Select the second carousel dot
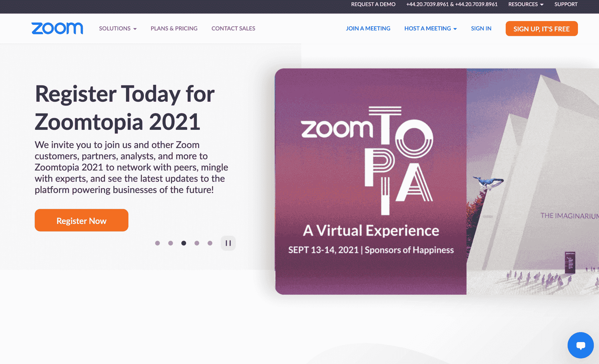 171,243
